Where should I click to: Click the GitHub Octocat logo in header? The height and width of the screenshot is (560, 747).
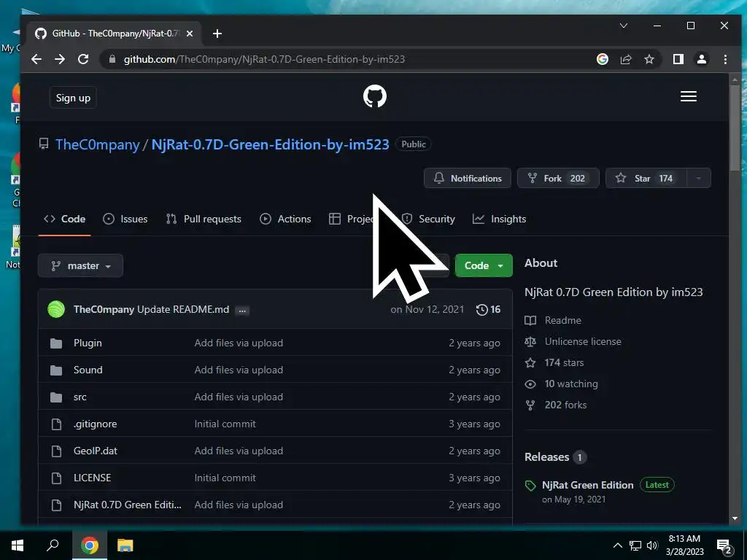pyautogui.click(x=374, y=97)
